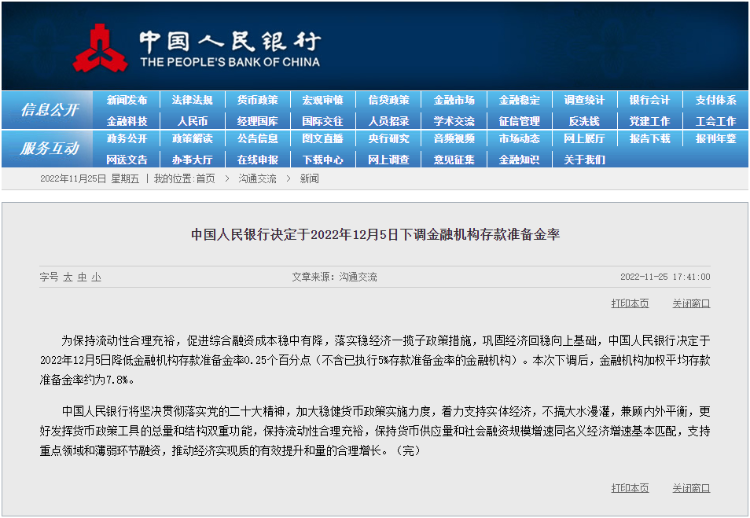The width and height of the screenshot is (750, 518).
Task: Open 网上调查 navigation link
Action: coord(388,159)
